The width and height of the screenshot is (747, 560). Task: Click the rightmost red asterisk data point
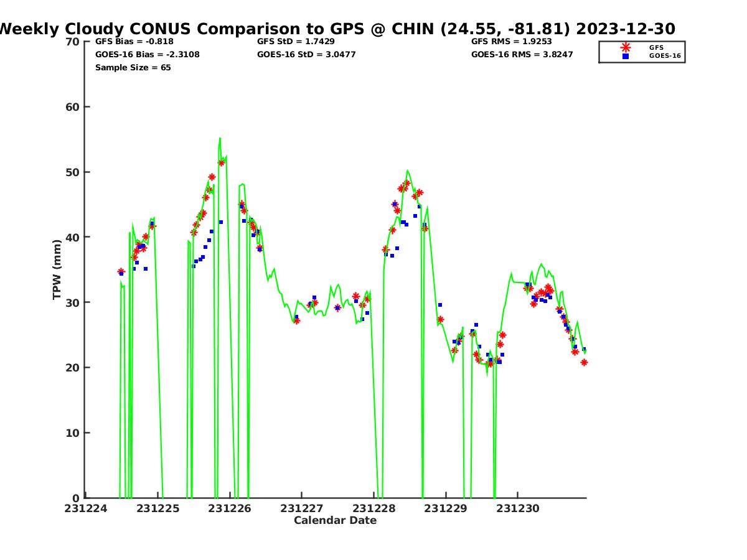pos(584,362)
